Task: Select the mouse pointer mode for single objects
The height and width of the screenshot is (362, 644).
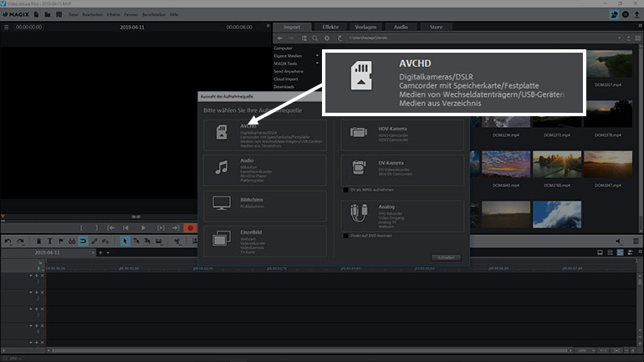Action: [x=125, y=242]
